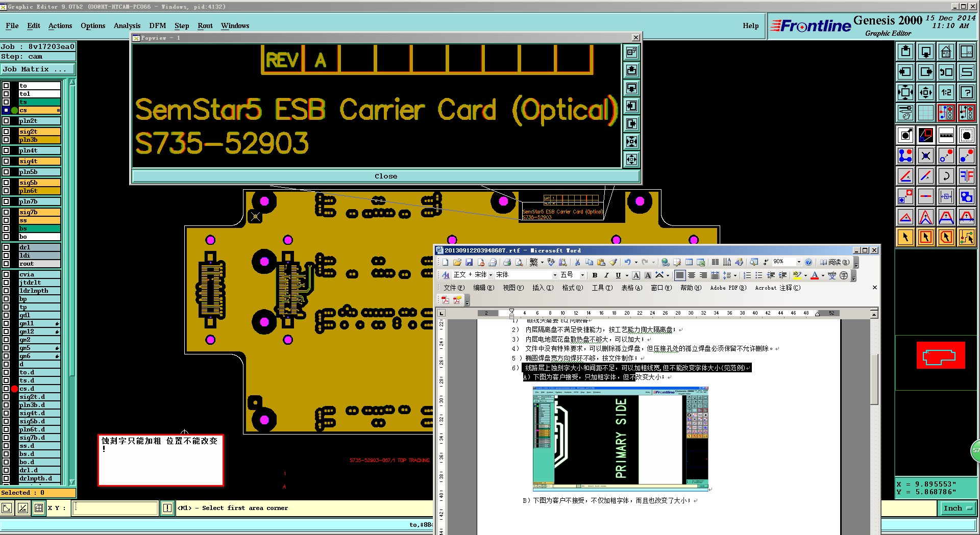Click the font color red A swatch
Image resolution: width=980 pixels, height=535 pixels.
point(815,275)
